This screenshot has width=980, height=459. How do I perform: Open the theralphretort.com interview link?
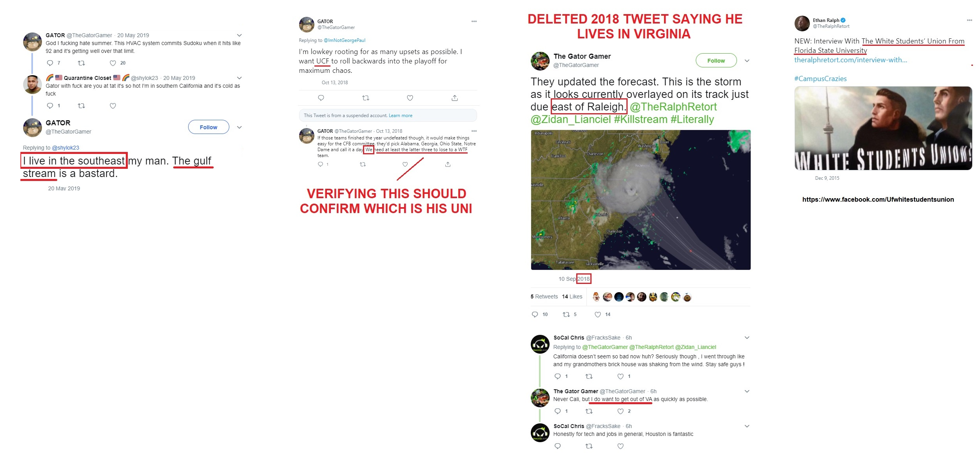click(x=851, y=60)
